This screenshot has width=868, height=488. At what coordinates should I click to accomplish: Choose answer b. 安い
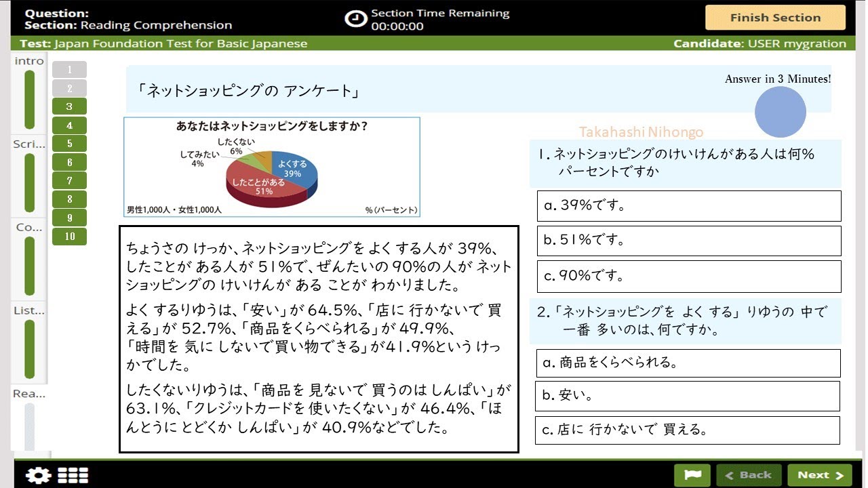pos(688,396)
